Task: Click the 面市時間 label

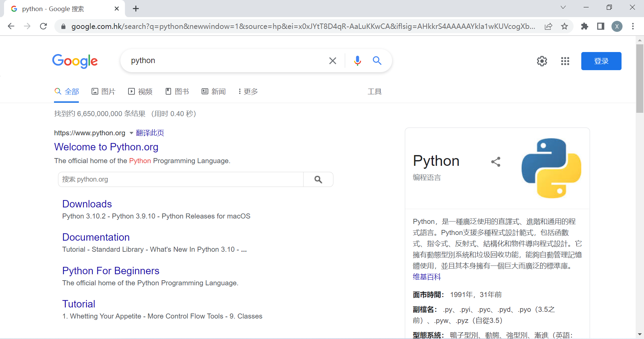Action: click(428, 295)
